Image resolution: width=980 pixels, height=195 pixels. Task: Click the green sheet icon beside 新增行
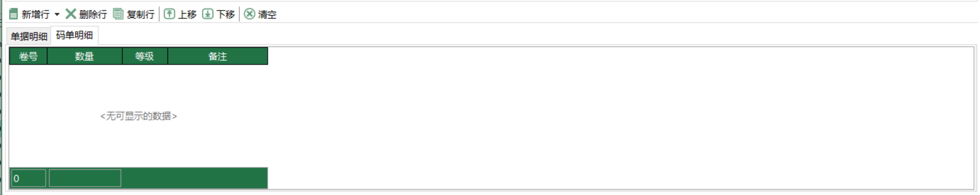click(x=14, y=14)
